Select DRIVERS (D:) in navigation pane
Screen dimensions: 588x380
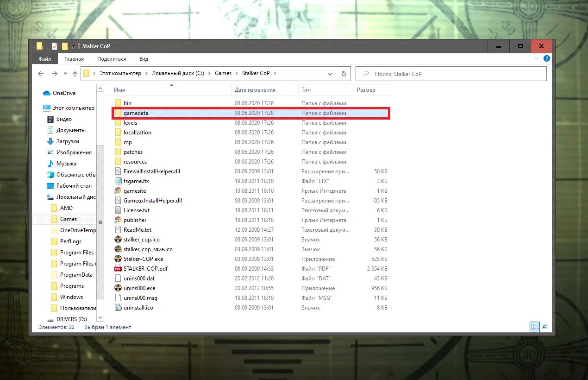[x=68, y=319]
